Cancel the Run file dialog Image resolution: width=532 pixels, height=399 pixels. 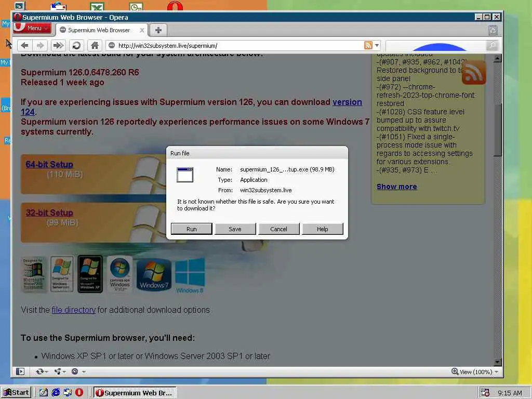[x=278, y=229]
